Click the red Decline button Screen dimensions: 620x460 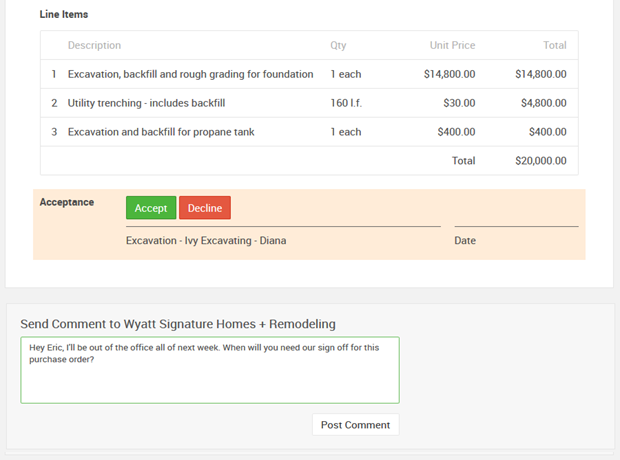pos(205,208)
